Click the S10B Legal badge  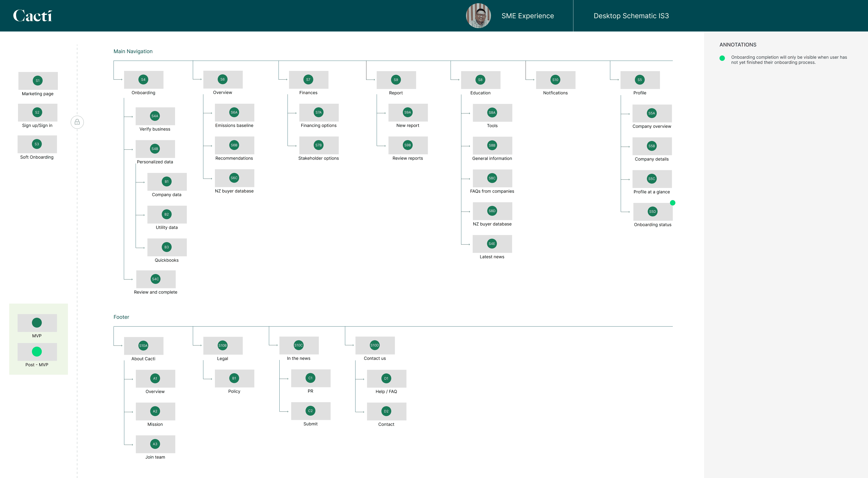pos(223,345)
